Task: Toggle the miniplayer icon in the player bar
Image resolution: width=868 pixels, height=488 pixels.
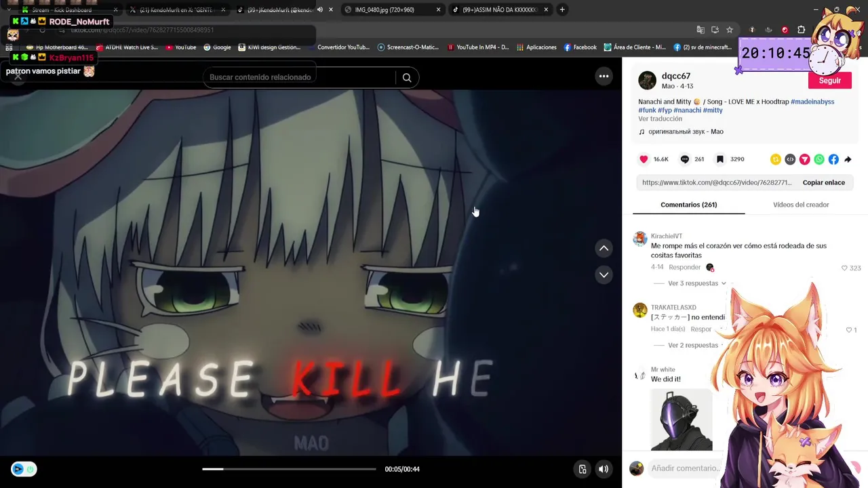Action: click(x=582, y=469)
